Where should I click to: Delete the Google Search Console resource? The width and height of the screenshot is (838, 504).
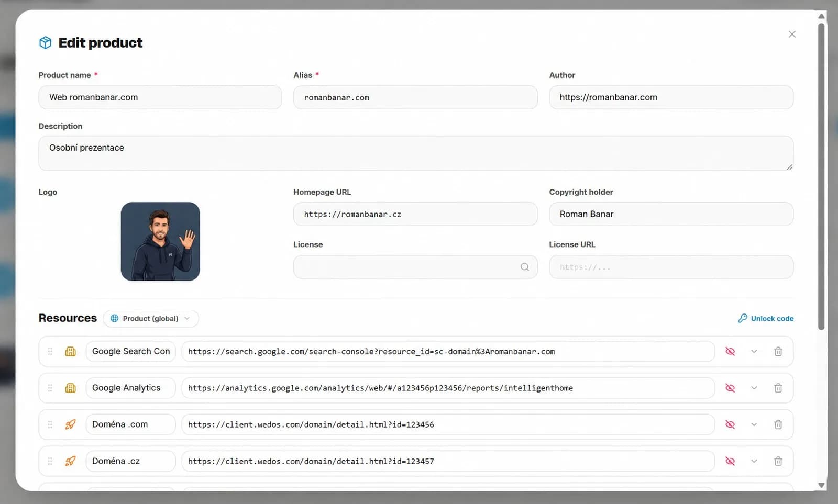(778, 351)
